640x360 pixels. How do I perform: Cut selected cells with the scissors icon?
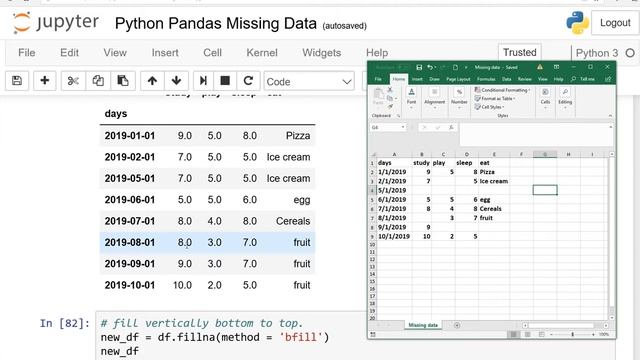73,81
